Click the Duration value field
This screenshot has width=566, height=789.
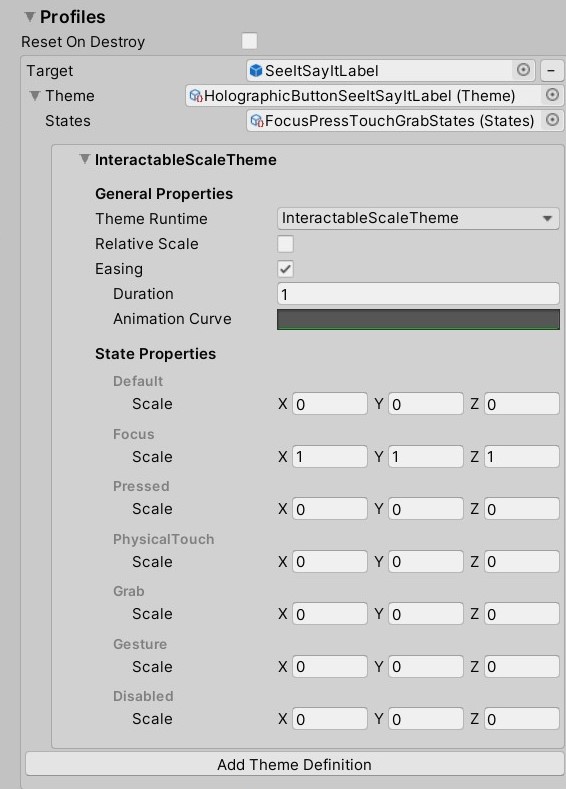pyautogui.click(x=418, y=294)
